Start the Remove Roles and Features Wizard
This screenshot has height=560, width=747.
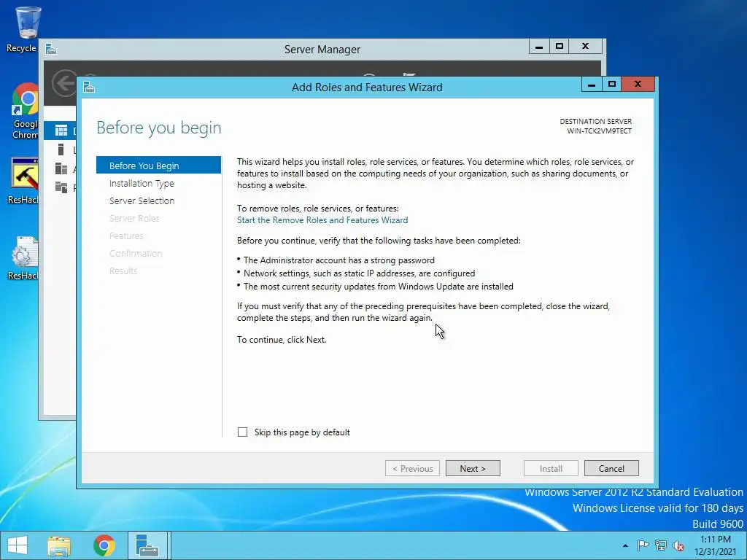click(x=322, y=220)
